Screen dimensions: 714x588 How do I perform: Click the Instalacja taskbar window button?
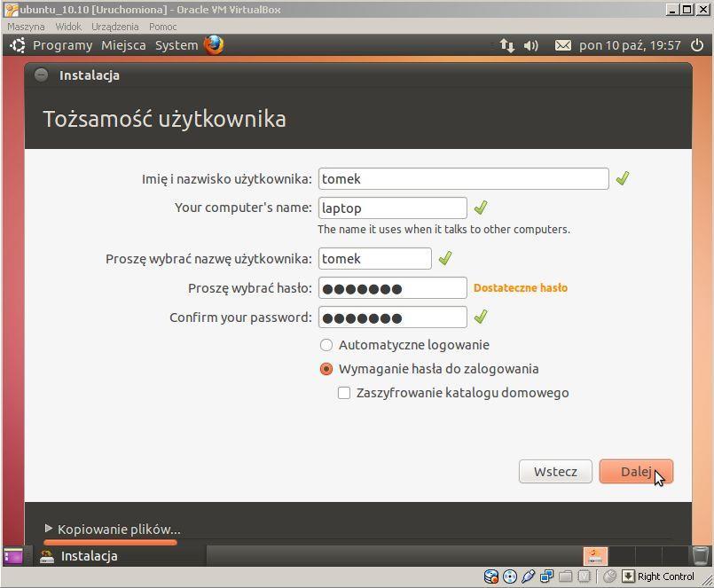pos(120,556)
